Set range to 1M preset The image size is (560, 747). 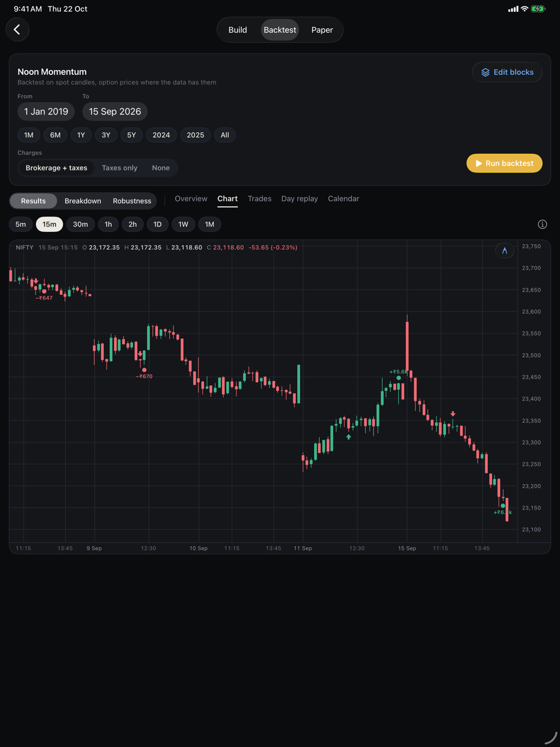(29, 135)
